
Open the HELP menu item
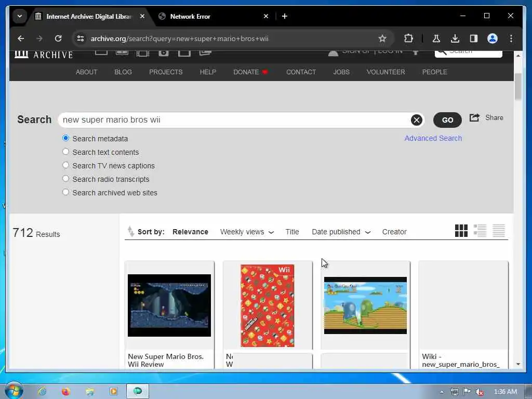click(x=208, y=72)
